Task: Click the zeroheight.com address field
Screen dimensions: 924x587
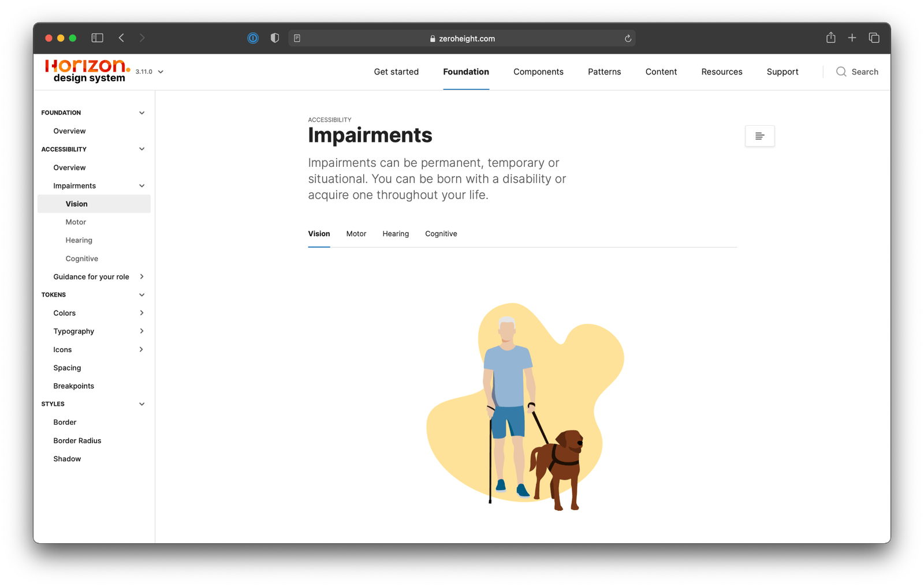Action: click(462, 38)
